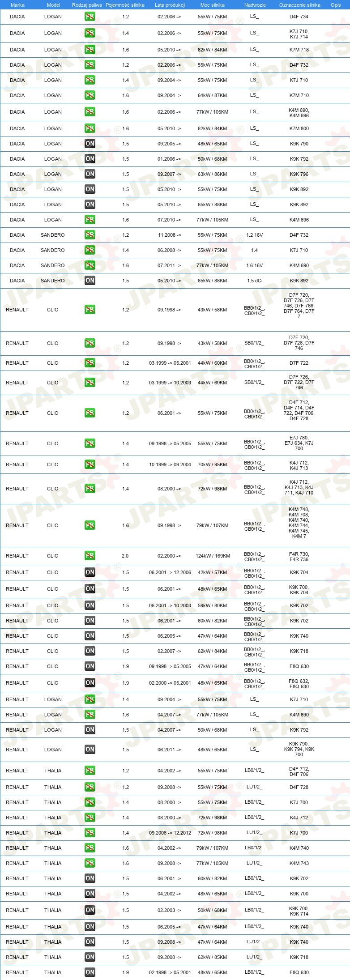
Task: Click the Nadwozie column header
Action: pos(255,5)
